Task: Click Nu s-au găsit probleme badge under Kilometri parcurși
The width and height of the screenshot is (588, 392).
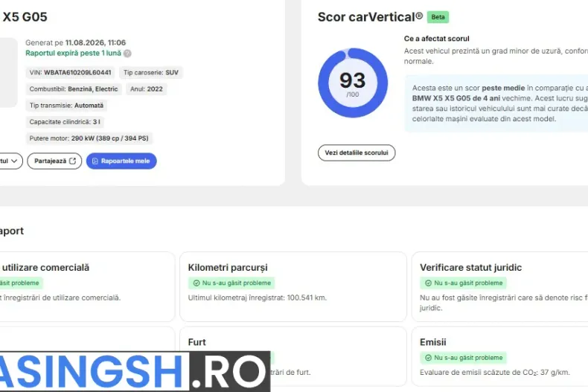Action: (x=231, y=283)
